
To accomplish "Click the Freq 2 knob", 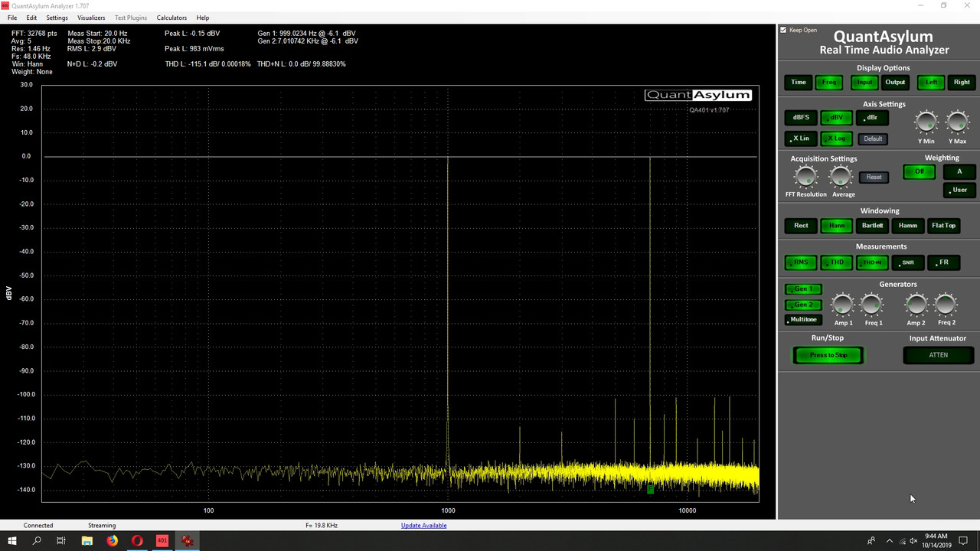I will point(946,305).
